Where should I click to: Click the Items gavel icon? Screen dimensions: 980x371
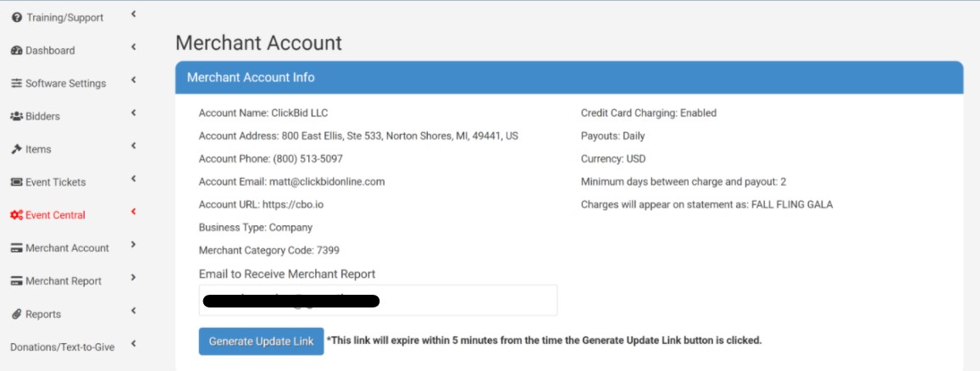[x=17, y=150]
